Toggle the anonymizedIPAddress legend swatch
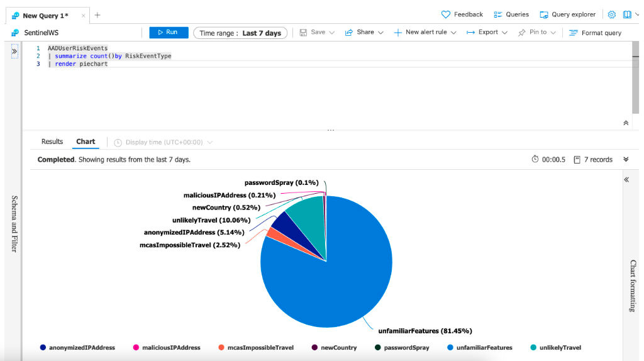Screen dimensions: 644x361 [43, 347]
